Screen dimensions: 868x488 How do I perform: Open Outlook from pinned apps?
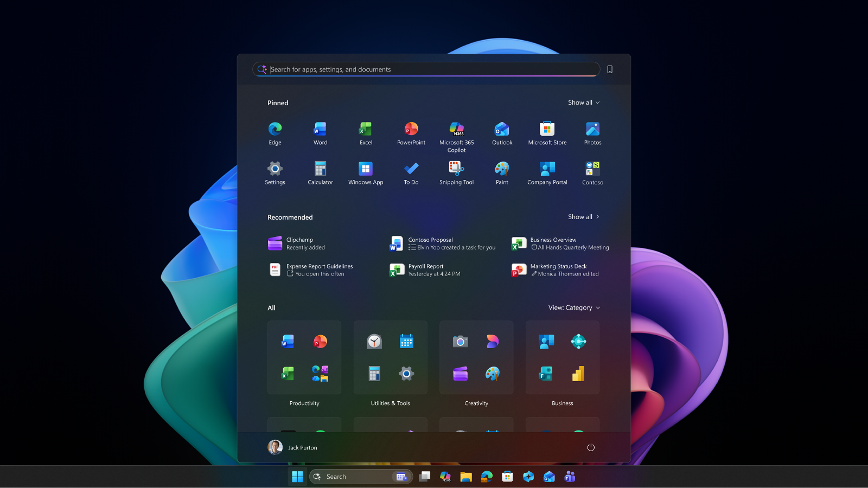[x=502, y=133]
